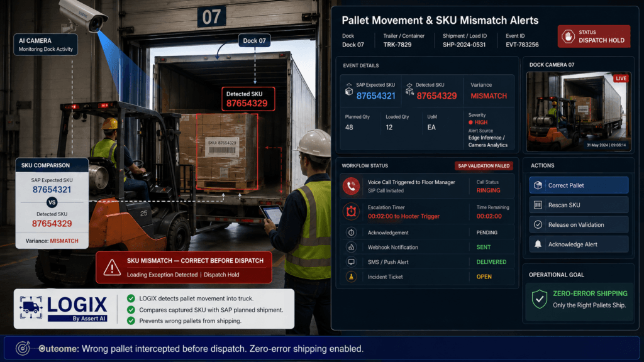This screenshot has width=644, height=362.
Task: Click 'Variance: MISMATCH' in SKU Comparison card
Action: point(52,241)
